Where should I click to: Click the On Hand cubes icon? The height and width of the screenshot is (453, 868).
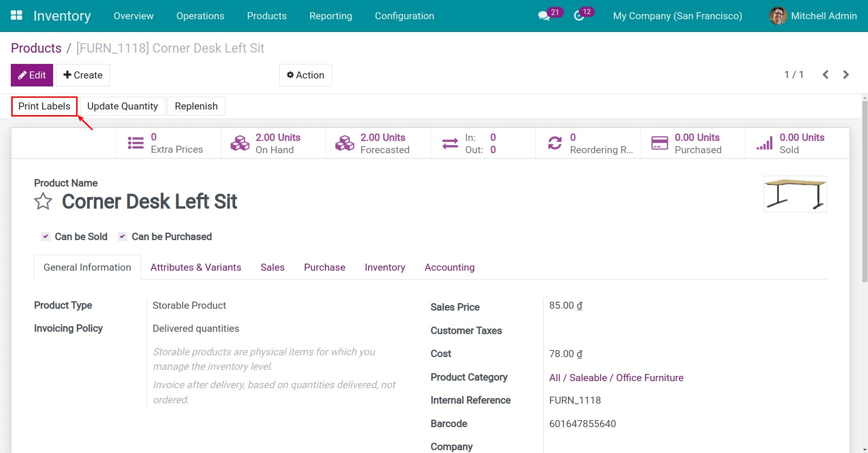240,143
